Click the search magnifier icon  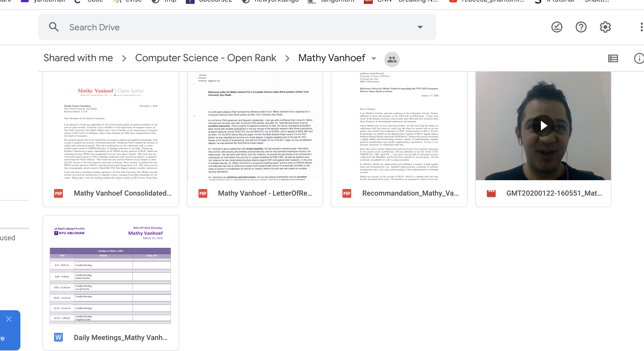(x=54, y=27)
